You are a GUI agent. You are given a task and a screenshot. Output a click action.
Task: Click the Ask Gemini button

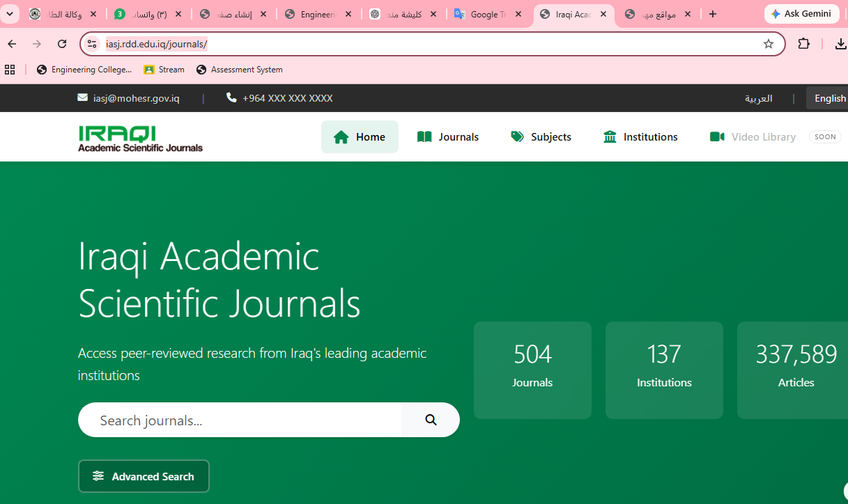pos(801,14)
